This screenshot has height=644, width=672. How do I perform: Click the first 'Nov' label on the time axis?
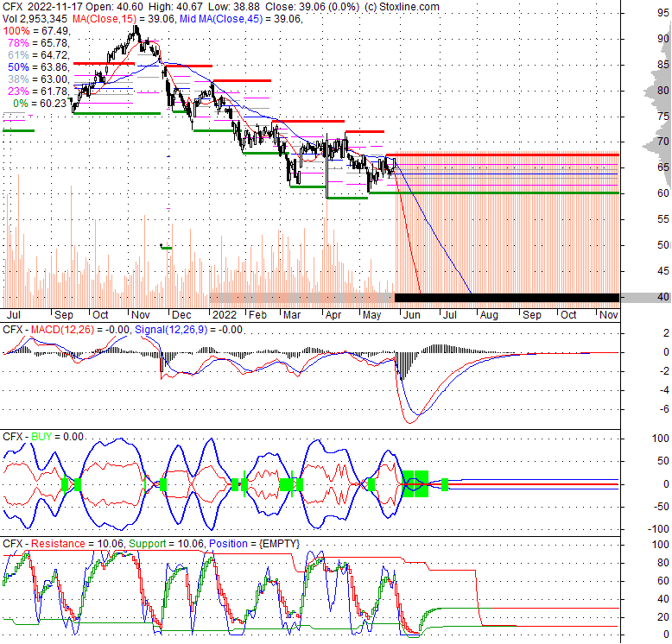click(141, 315)
